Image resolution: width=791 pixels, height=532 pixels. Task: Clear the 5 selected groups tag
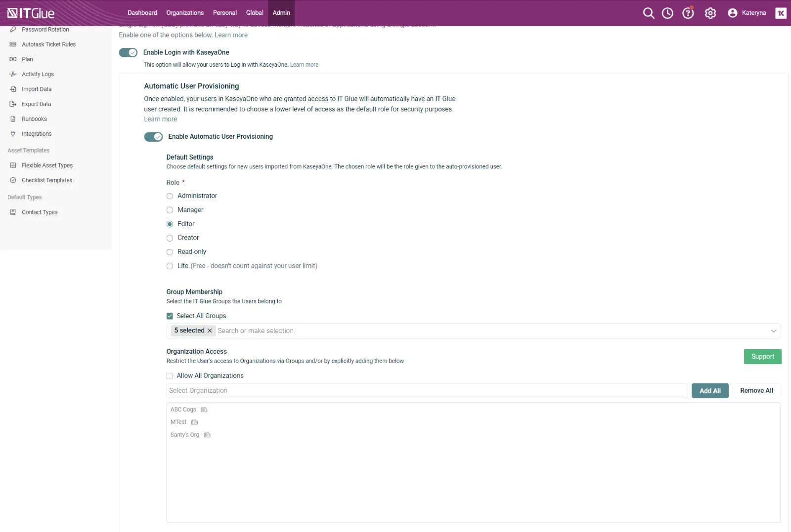coord(210,331)
